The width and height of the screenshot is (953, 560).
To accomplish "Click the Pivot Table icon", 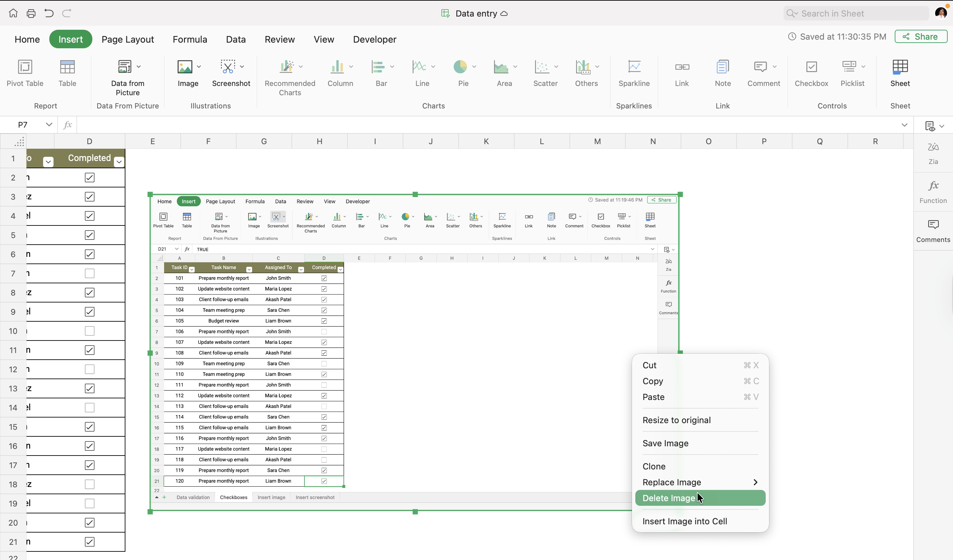I will [25, 67].
